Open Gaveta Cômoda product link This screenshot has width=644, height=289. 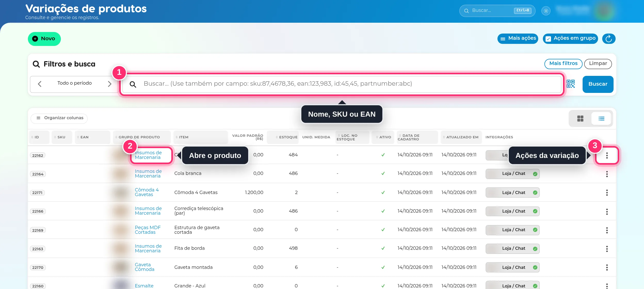coord(144,267)
